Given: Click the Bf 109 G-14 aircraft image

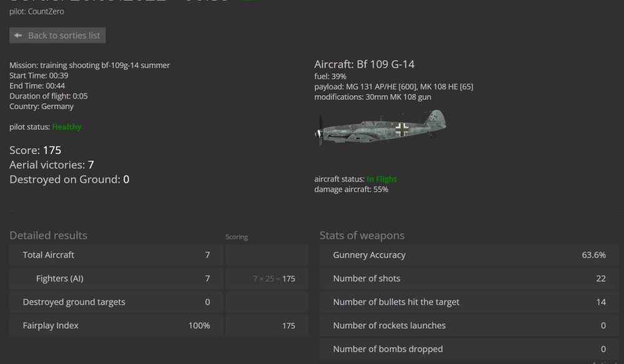Looking at the screenshot, I should pyautogui.click(x=381, y=129).
